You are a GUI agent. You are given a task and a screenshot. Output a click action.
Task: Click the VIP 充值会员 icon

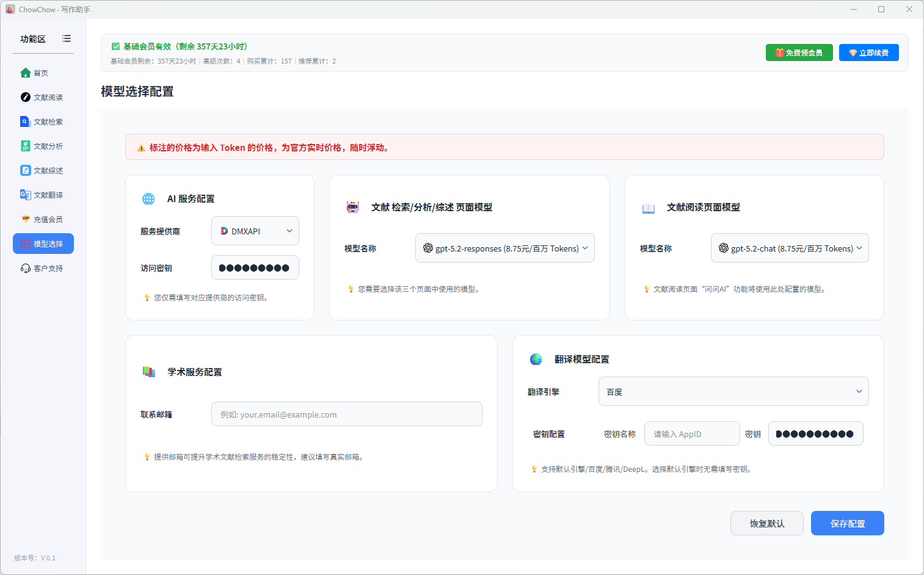pos(25,219)
